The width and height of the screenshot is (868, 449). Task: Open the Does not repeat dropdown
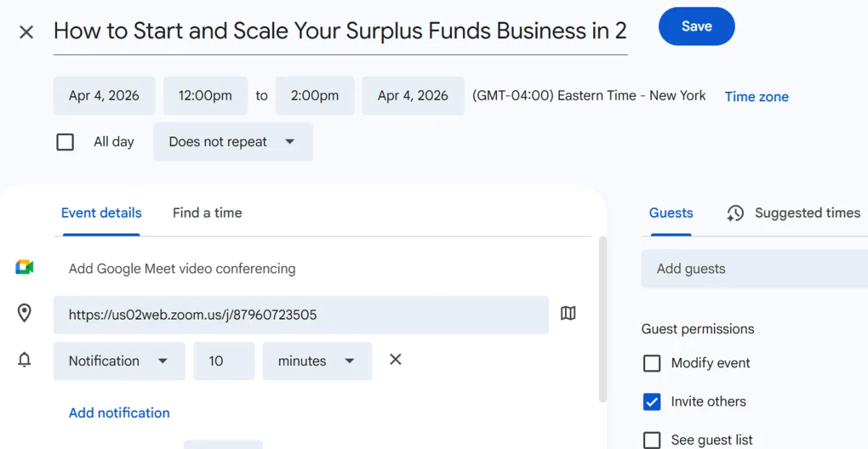point(233,142)
